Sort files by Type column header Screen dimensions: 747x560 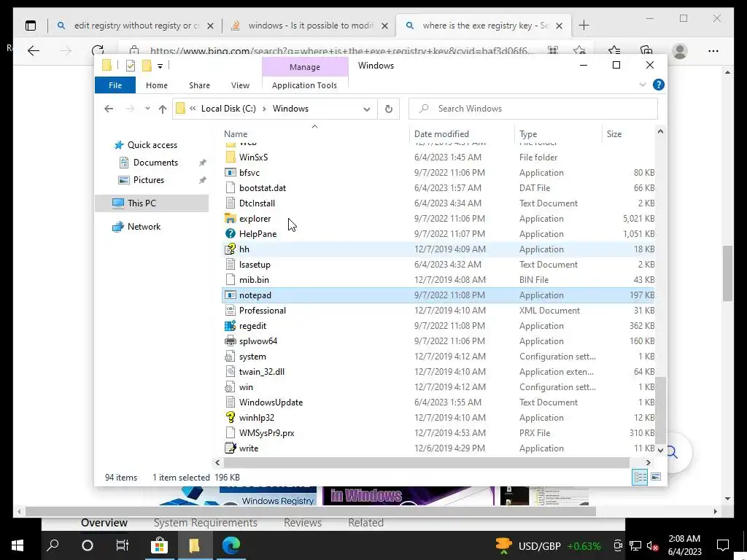point(558,134)
